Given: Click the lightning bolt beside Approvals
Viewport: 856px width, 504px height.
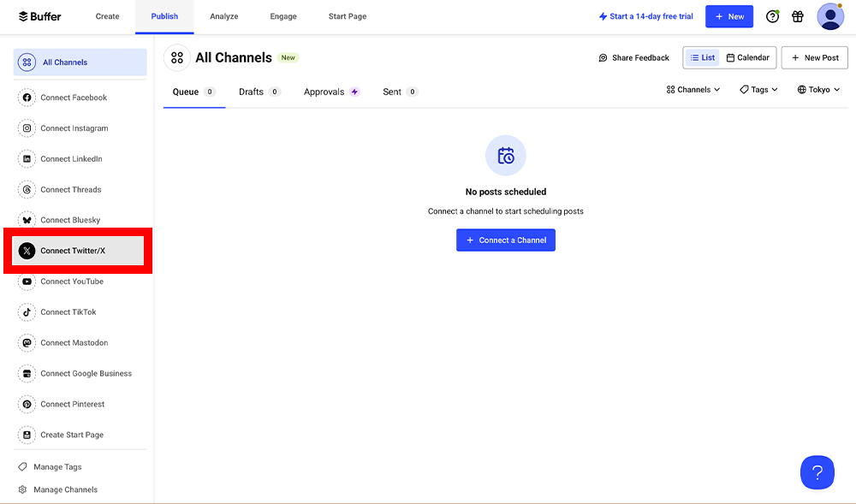Looking at the screenshot, I should coord(355,92).
